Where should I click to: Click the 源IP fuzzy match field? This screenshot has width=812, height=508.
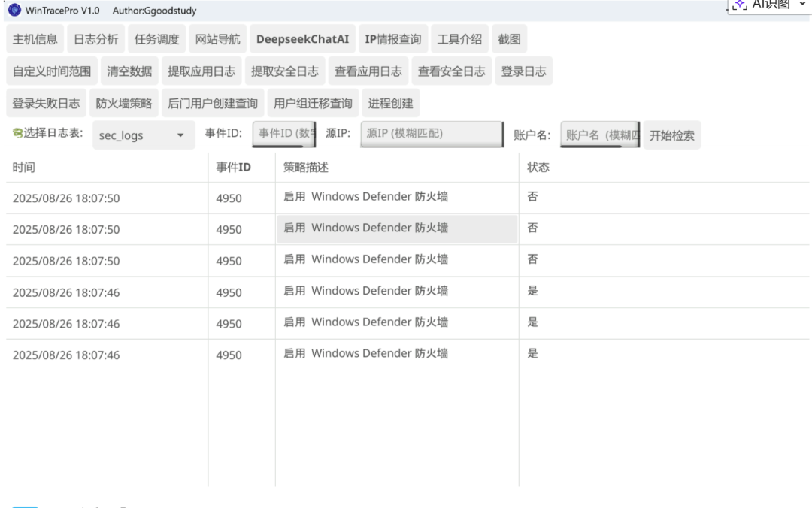pyautogui.click(x=432, y=134)
